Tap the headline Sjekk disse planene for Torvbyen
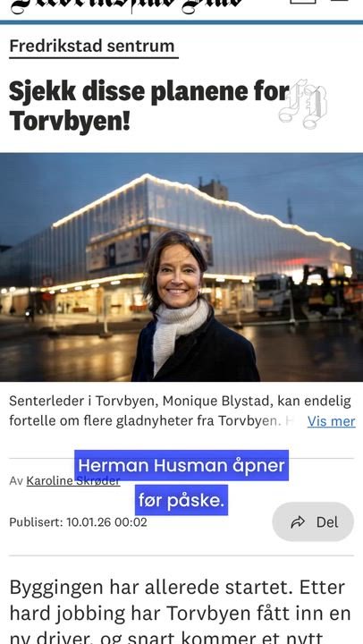This screenshot has height=644, width=363. click(149, 106)
